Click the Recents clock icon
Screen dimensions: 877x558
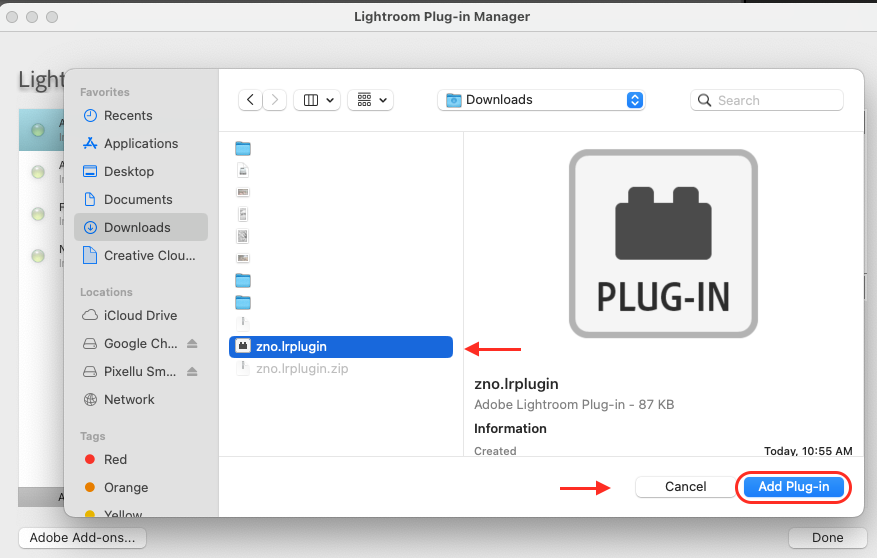tap(90, 116)
